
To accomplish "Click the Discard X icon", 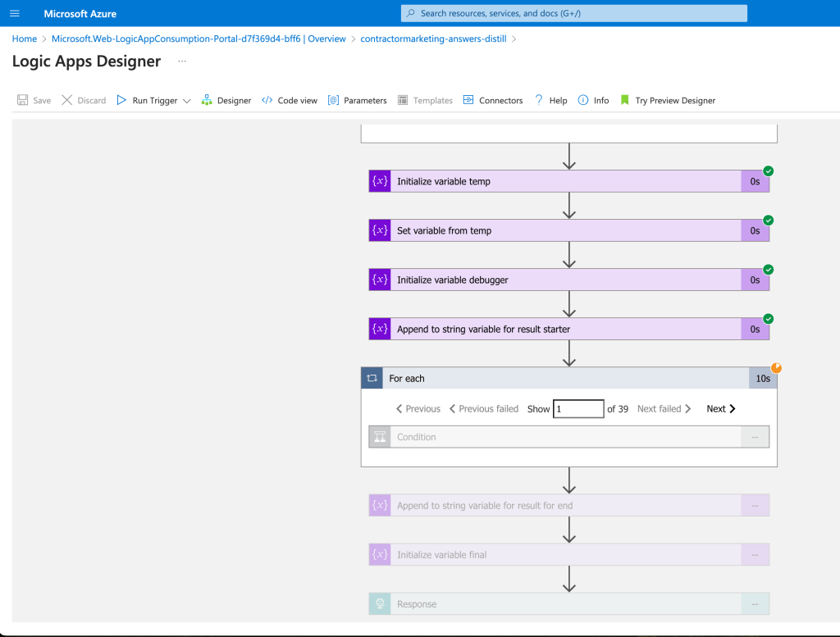I will 67,100.
